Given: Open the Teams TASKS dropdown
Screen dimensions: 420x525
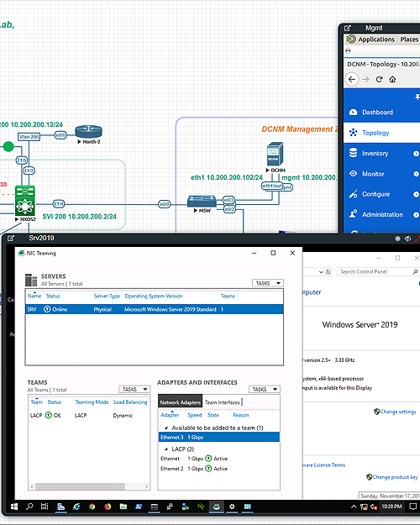Looking at the screenshot, I should point(134,389).
